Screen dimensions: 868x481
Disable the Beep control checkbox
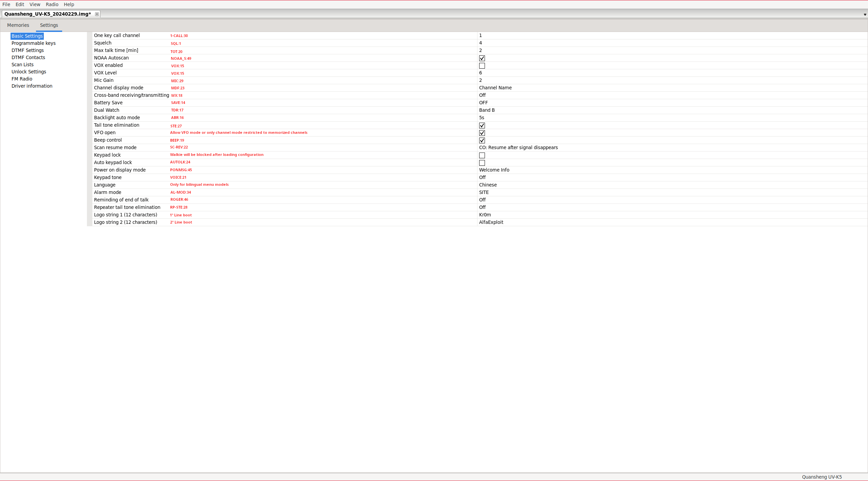[x=482, y=140]
